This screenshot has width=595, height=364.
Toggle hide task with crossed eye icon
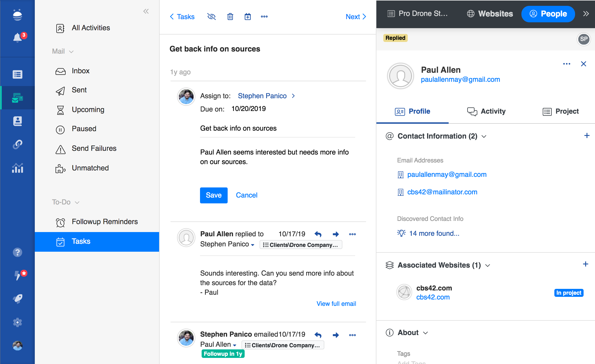(x=211, y=17)
